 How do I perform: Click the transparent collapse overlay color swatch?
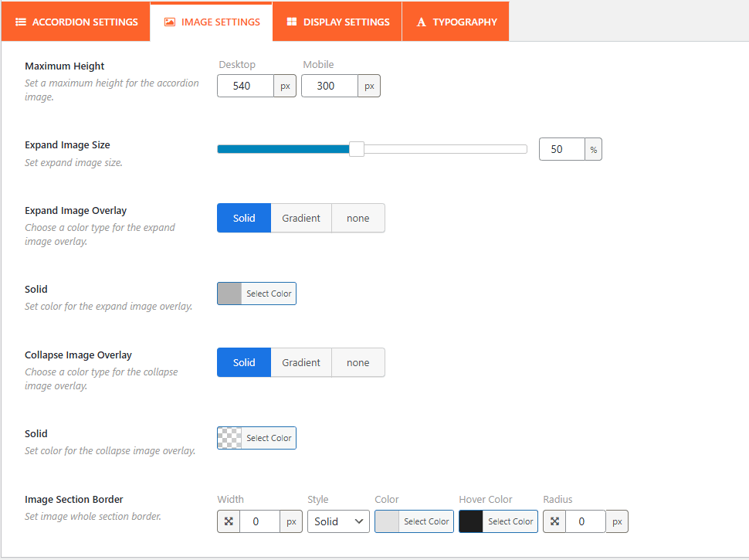[230, 438]
